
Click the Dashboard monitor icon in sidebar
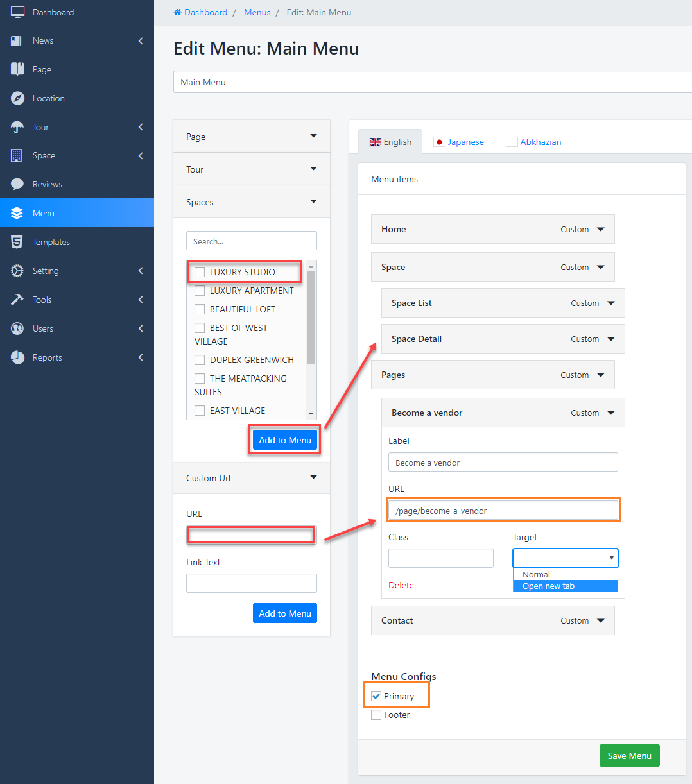[x=17, y=12]
